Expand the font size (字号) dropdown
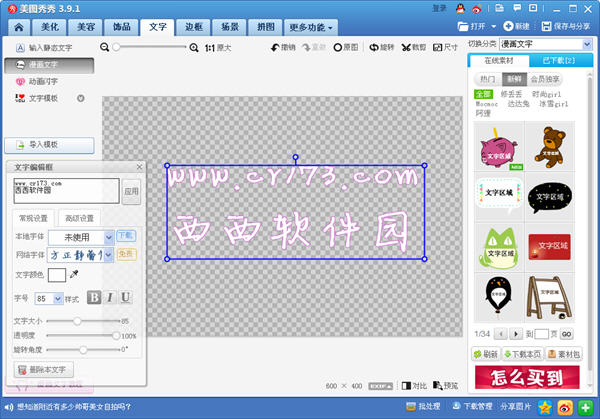 pos(57,298)
